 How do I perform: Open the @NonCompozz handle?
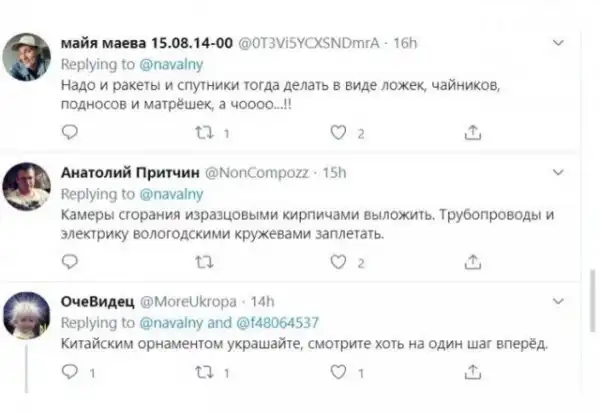point(256,172)
